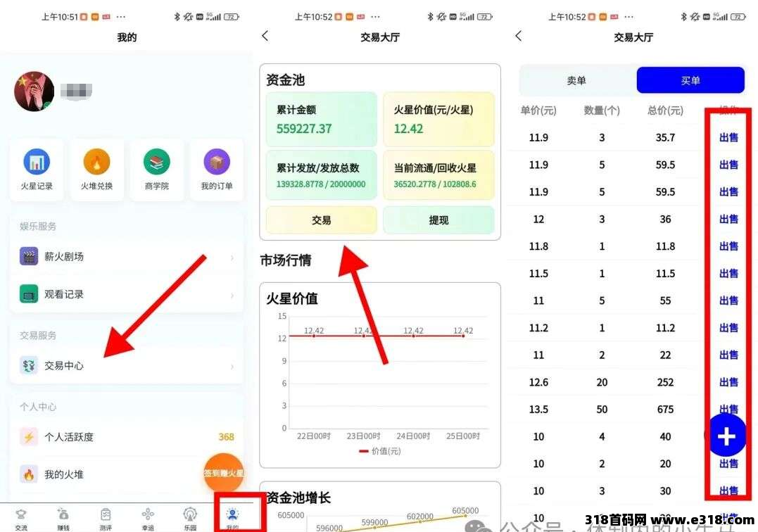The height and width of the screenshot is (532, 758).
Task: Open 交易中心 entry chevron
Action: point(232,366)
